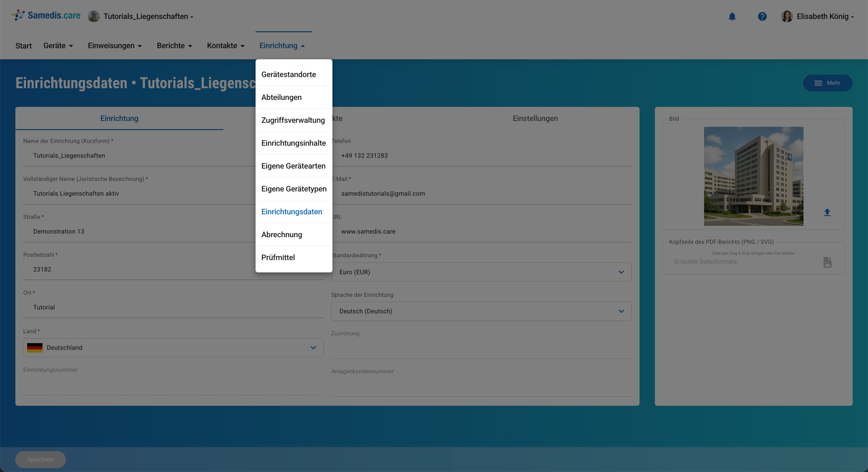Open the Mere hamburger menu button

point(828,83)
